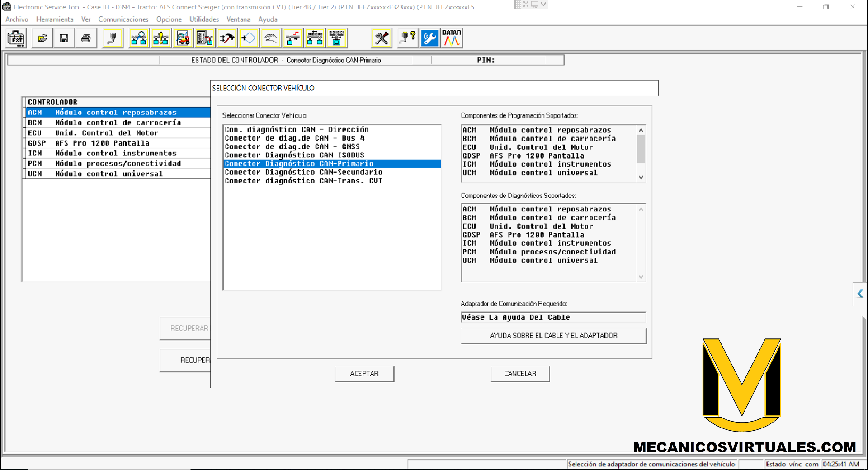Click the greyed RECUPERAR button
This screenshot has height=470, width=868.
coord(185,329)
